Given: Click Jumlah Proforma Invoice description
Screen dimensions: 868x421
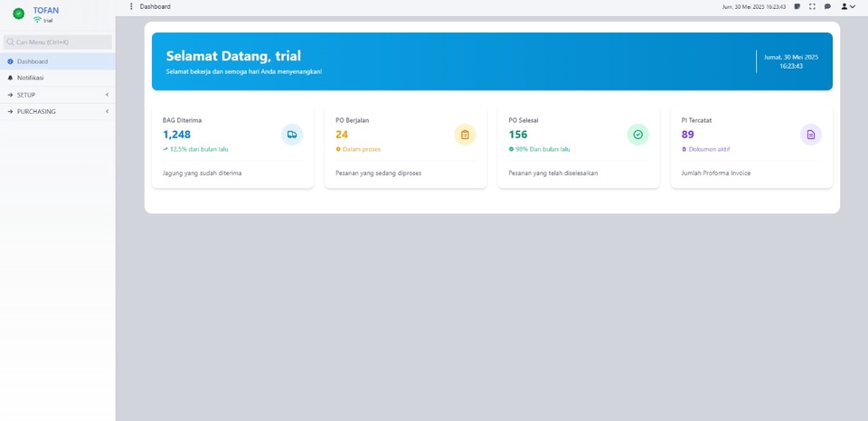Looking at the screenshot, I should 716,173.
